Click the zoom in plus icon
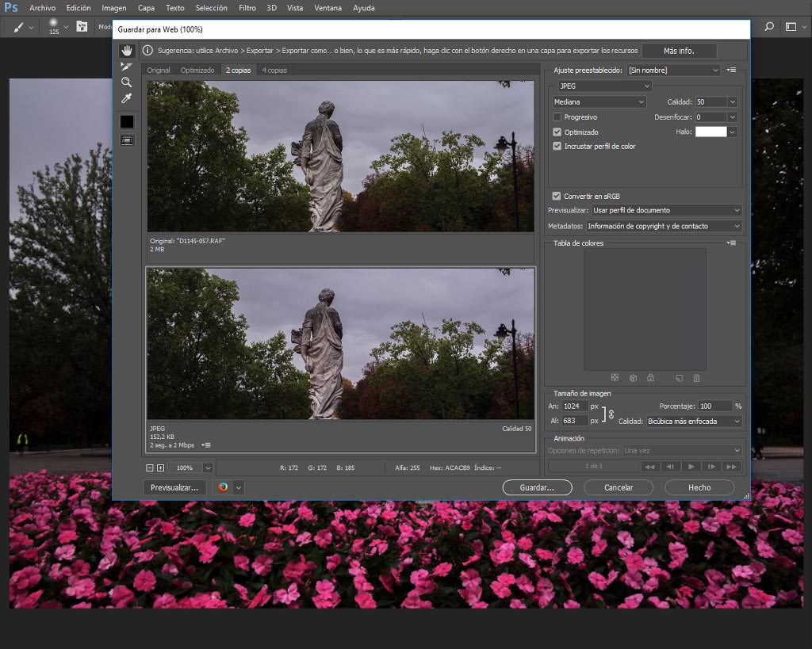Screen dimensions: 812x649 click(160, 468)
